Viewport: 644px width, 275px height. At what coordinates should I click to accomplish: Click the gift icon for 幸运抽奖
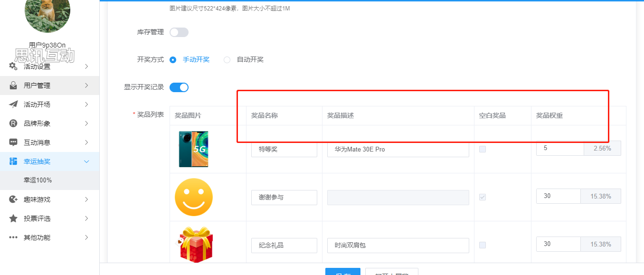[x=13, y=161]
